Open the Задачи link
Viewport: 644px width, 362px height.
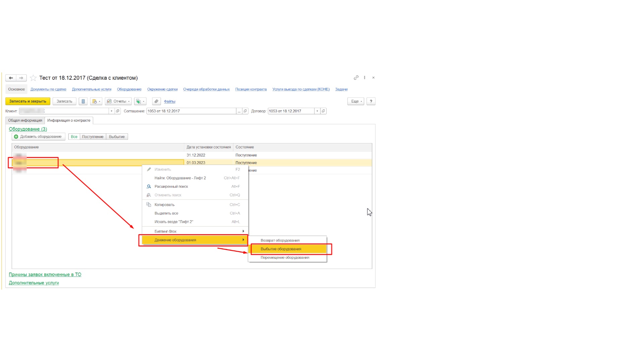(341, 89)
